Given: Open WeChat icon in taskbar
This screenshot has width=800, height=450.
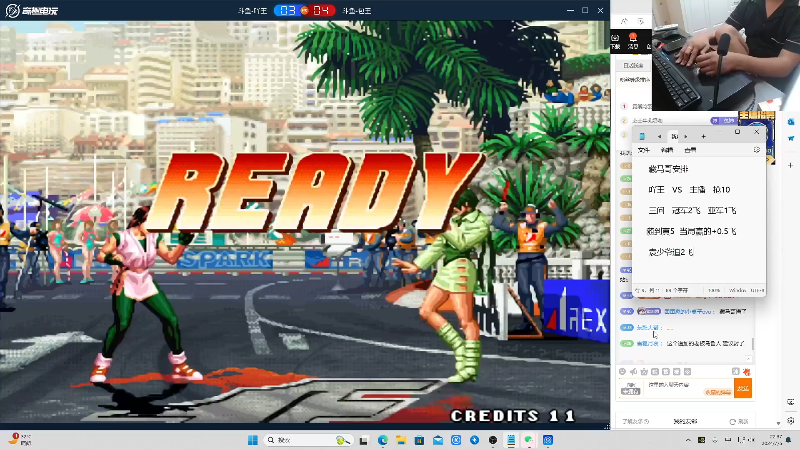Looking at the screenshot, I should pyautogui.click(x=529, y=440).
